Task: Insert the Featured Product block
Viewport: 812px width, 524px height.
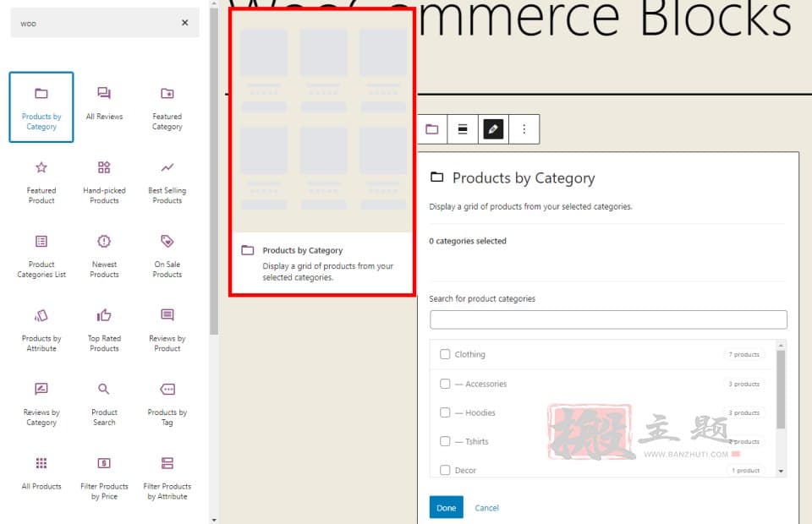Action: (x=41, y=182)
